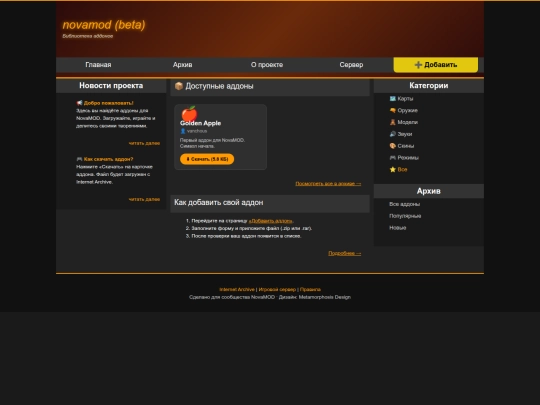The image size is (540, 405).
Task: Click the Доступные аддоны section heading
Action: pyautogui.click(x=219, y=86)
